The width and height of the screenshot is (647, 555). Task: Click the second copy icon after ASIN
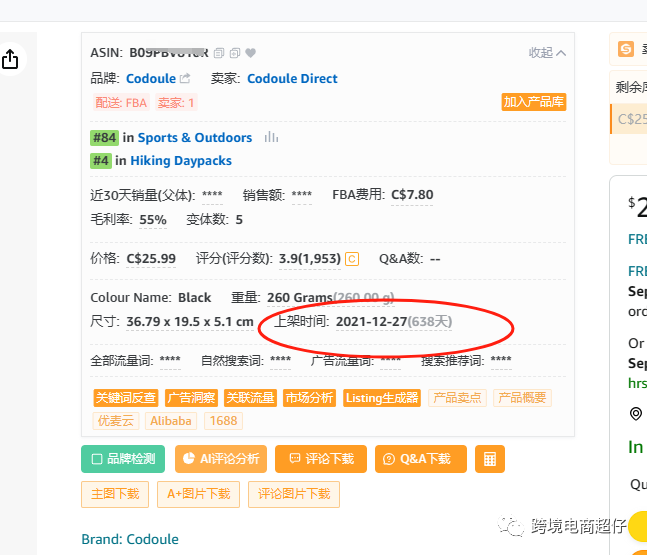coord(235,53)
